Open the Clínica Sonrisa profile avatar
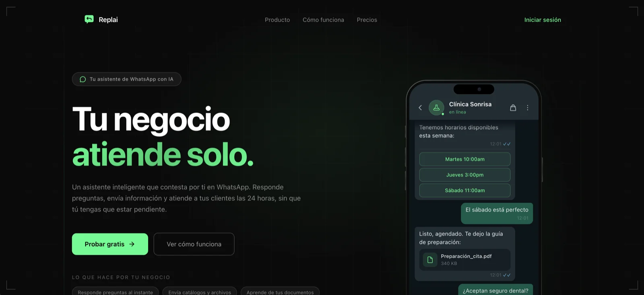Viewport: 644px width, 295px height. point(436,108)
